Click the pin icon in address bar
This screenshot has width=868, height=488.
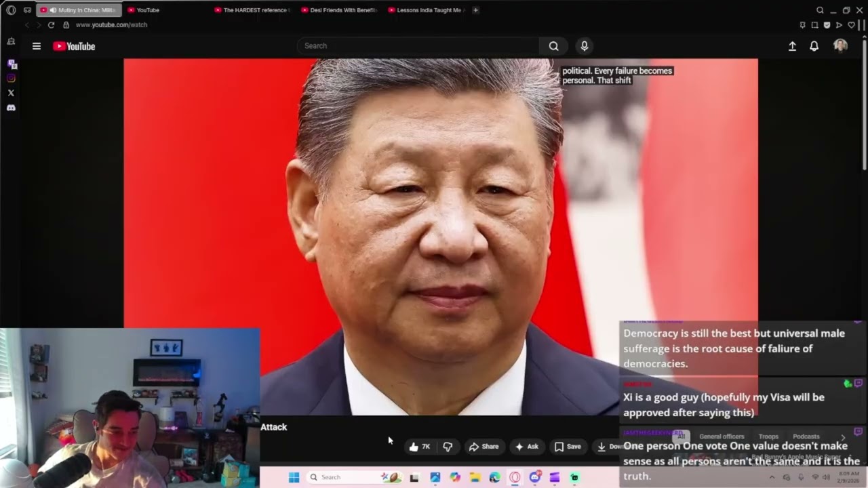click(x=802, y=25)
